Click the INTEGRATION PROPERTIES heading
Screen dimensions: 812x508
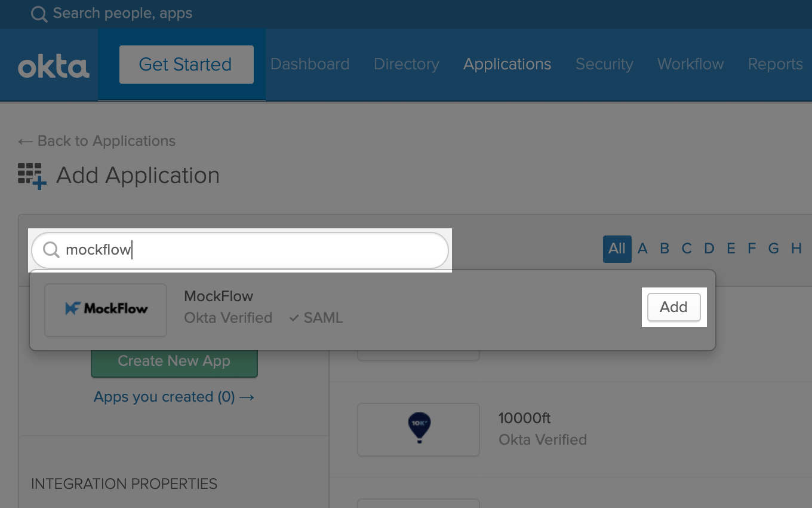pyautogui.click(x=124, y=483)
